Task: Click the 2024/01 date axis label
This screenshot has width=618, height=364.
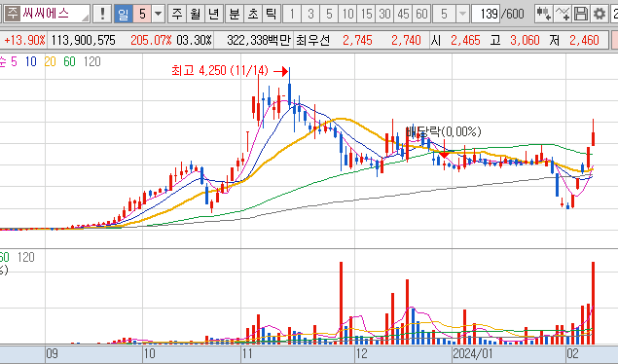Action: tap(473, 353)
